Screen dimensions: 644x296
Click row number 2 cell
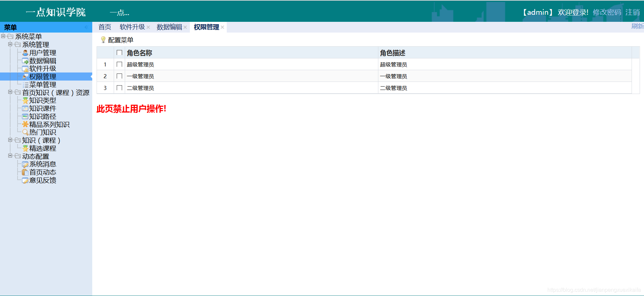[105, 76]
